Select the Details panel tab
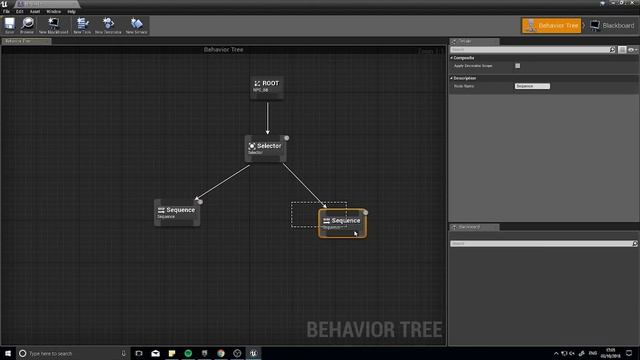Viewport: 640px width, 360px height. pyautogui.click(x=474, y=41)
